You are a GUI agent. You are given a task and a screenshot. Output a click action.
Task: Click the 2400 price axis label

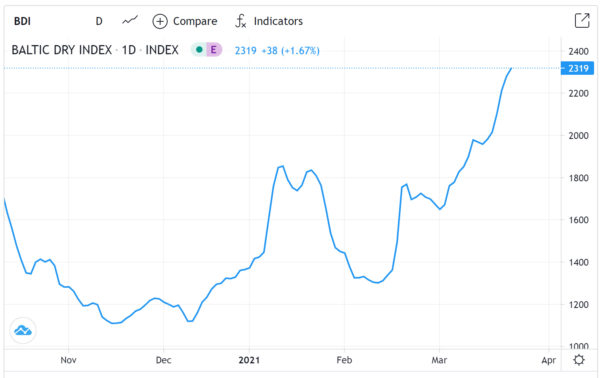click(579, 51)
